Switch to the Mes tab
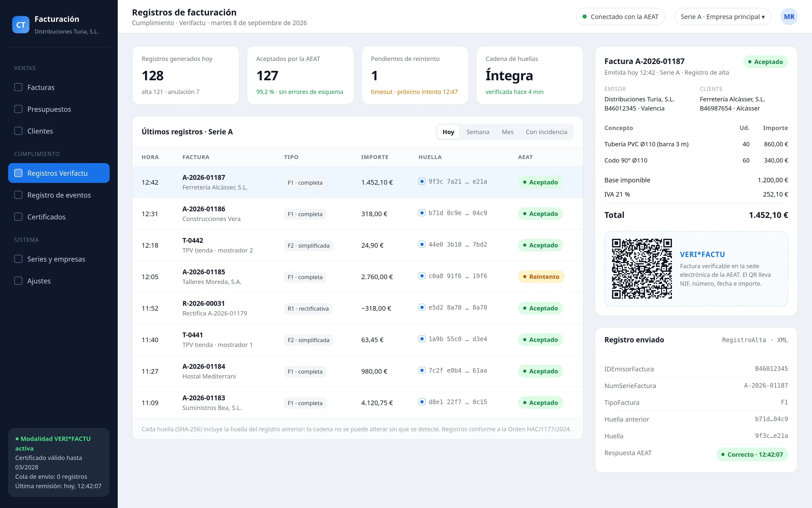The width and height of the screenshot is (812, 508). pyautogui.click(x=507, y=132)
